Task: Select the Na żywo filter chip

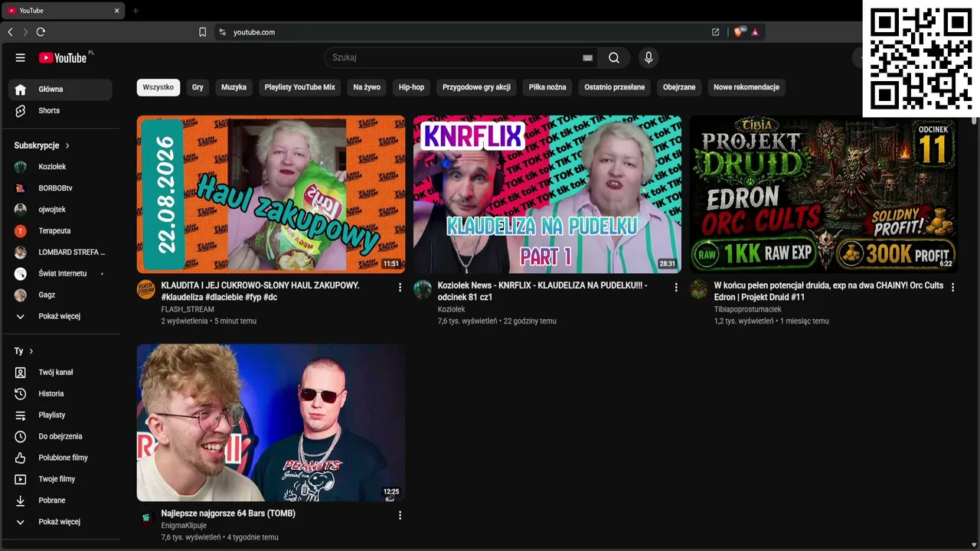Action: pyautogui.click(x=367, y=87)
